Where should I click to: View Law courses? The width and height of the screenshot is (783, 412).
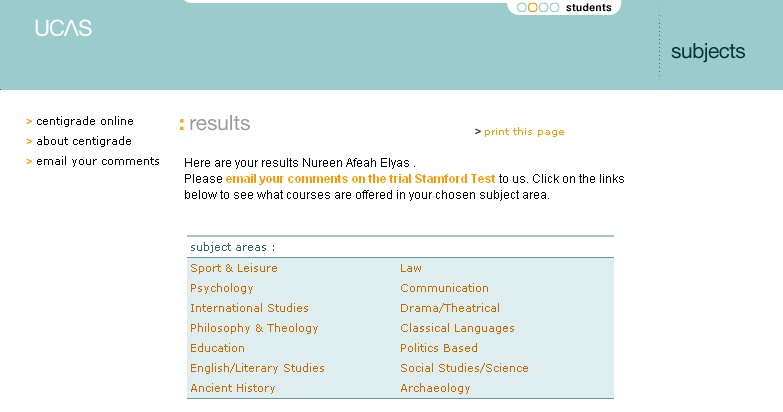click(x=411, y=268)
